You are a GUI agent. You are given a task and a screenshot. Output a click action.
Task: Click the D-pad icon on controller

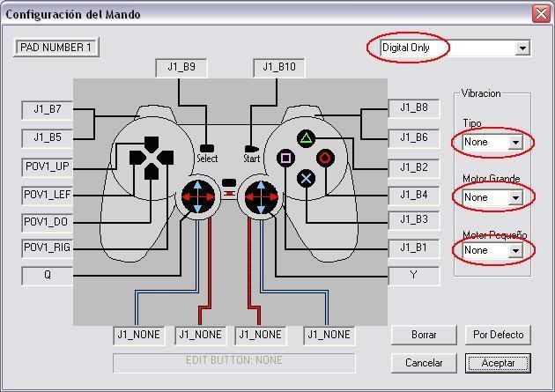point(152,158)
